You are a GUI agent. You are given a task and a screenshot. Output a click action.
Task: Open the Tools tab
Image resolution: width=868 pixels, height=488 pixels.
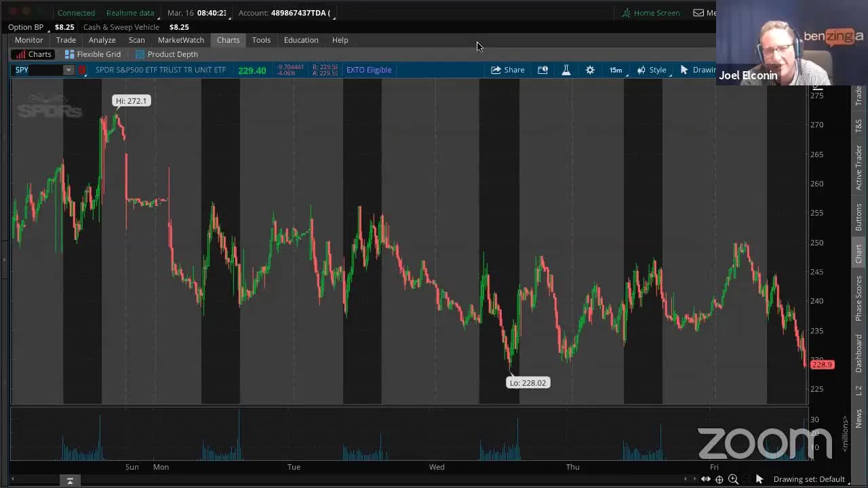click(x=261, y=40)
